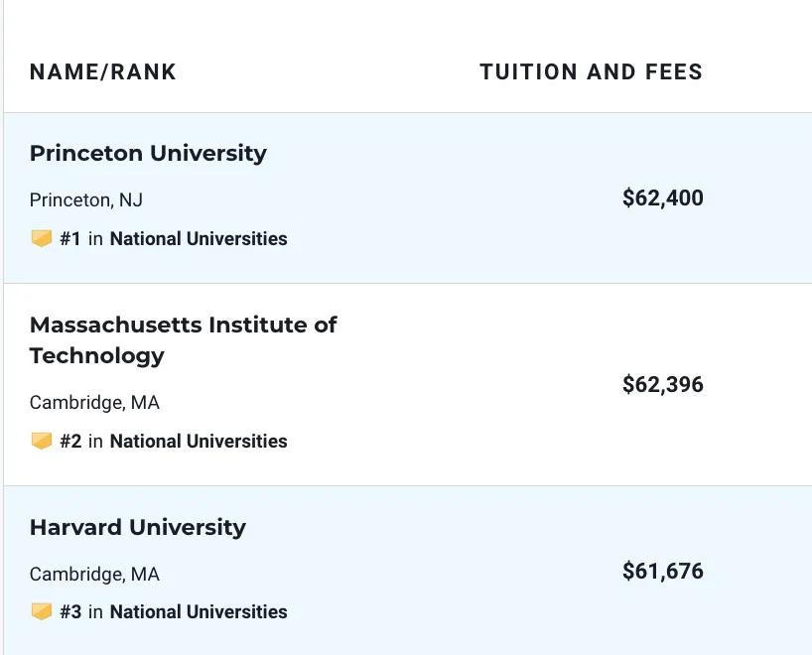Click the #3 rank number for Harvard
812x655 pixels.
point(70,612)
